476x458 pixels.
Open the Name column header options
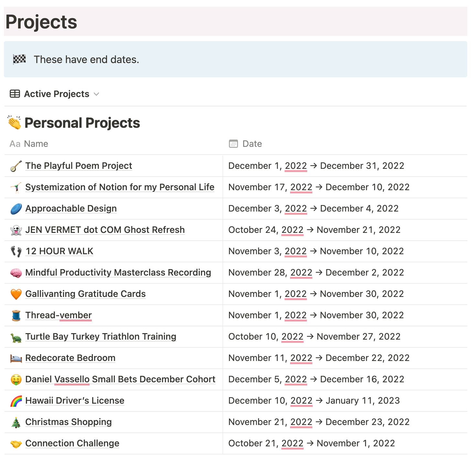click(x=29, y=144)
